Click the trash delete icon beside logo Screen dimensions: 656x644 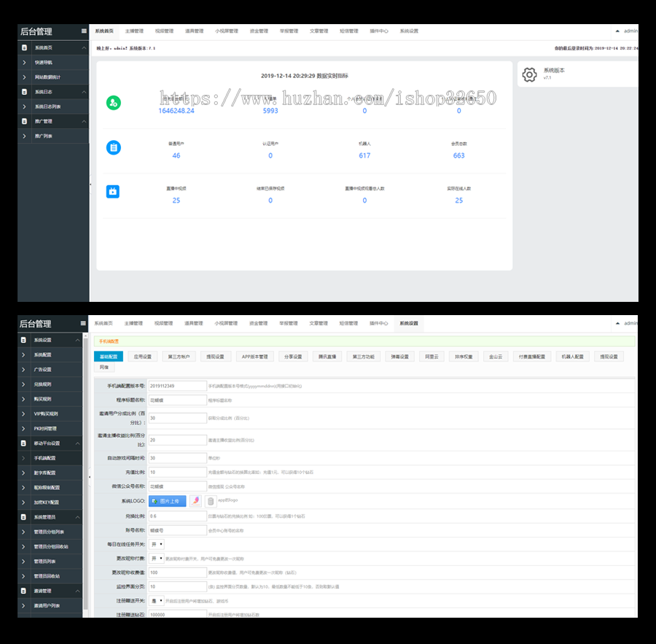[x=211, y=501]
